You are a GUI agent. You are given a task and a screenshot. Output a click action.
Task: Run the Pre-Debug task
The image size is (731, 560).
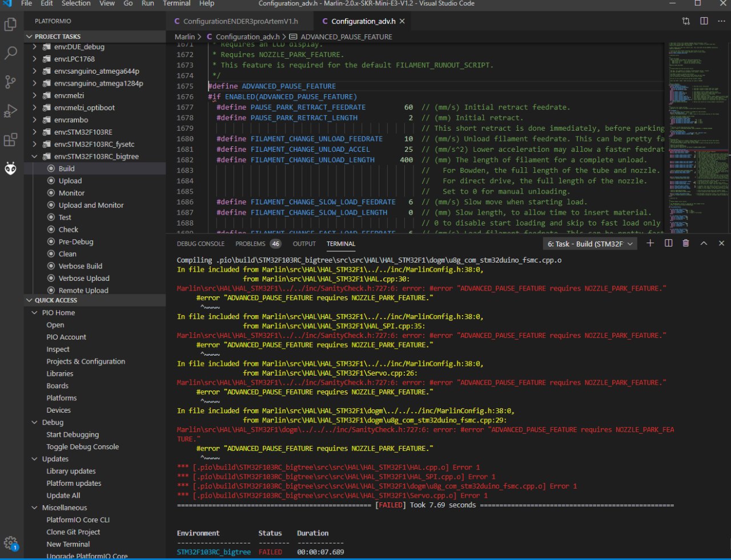[75, 241]
